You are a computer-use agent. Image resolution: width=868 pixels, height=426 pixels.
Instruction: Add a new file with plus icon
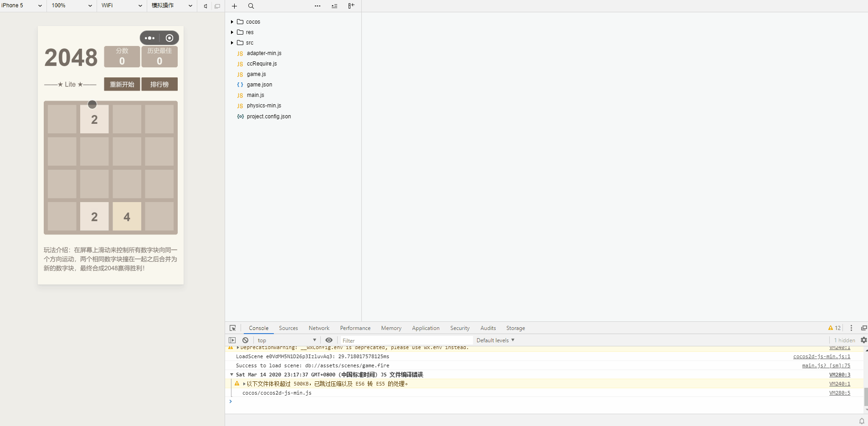(x=234, y=6)
